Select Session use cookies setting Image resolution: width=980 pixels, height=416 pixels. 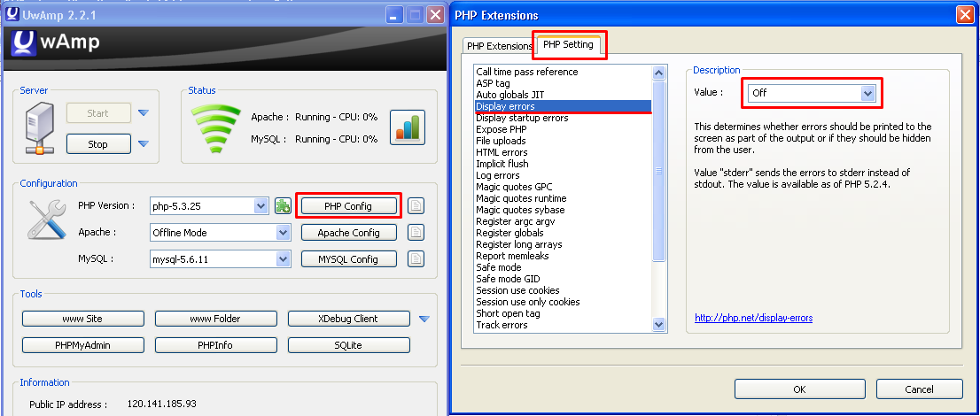pos(563,290)
